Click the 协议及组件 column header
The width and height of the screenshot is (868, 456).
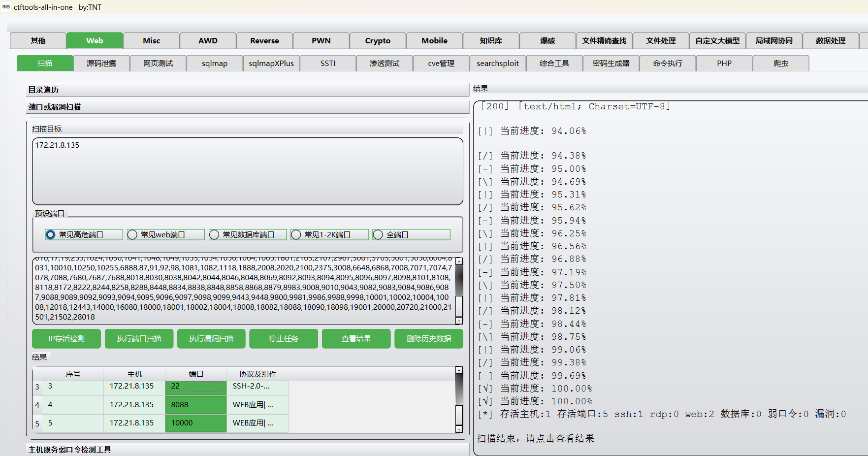(257, 374)
